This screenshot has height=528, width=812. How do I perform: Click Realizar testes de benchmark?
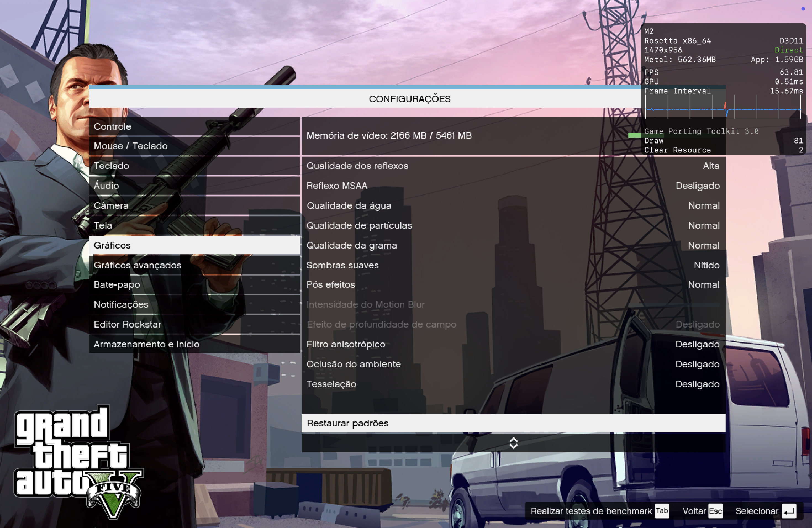591,511
